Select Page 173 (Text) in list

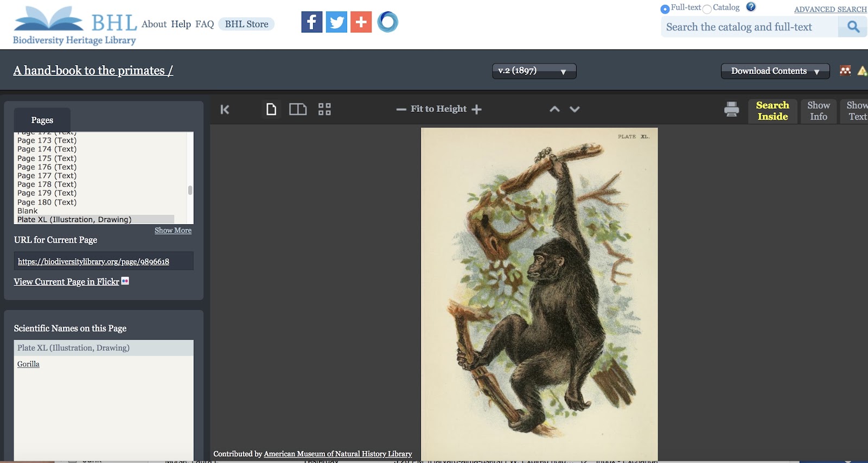click(47, 141)
